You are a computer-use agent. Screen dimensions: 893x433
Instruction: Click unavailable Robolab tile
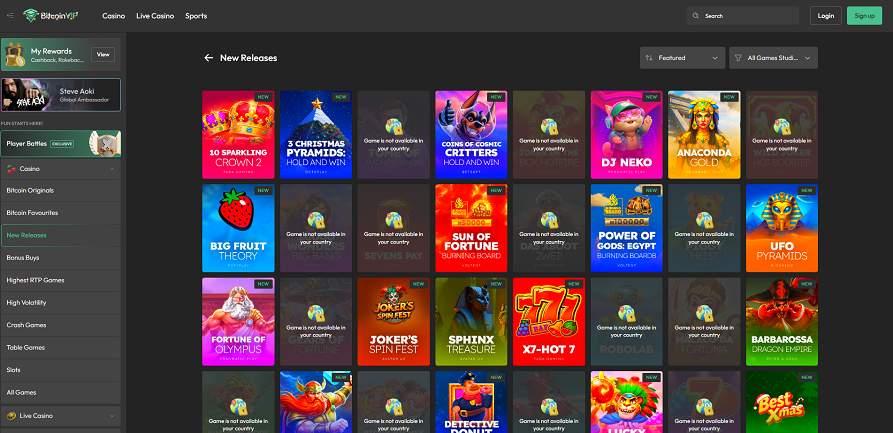point(626,322)
